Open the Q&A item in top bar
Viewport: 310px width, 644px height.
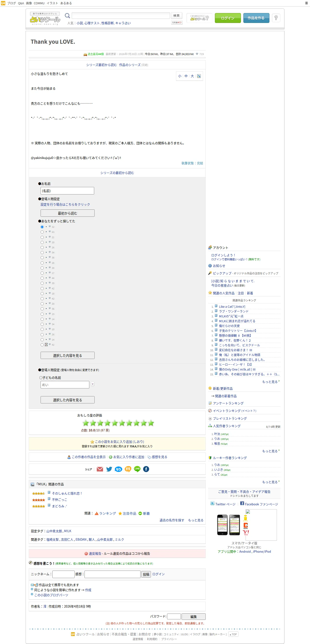tap(21, 3)
